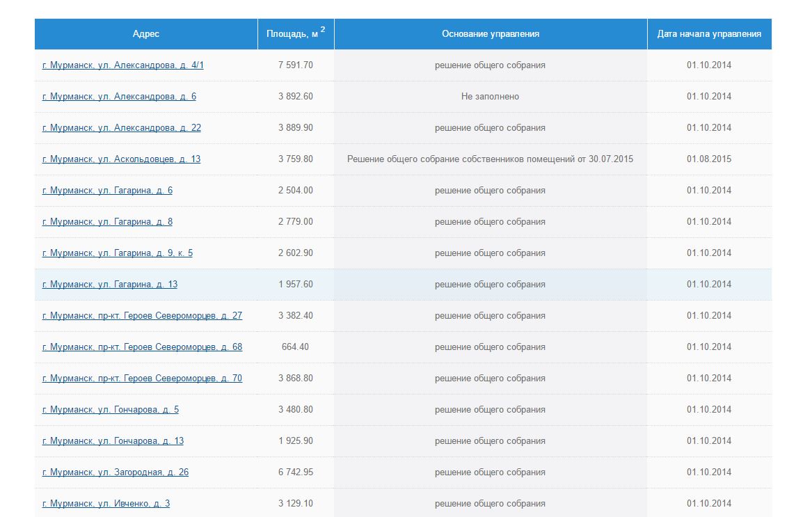Click the Площадь, м² column header
The image size is (812, 517).
(x=296, y=34)
